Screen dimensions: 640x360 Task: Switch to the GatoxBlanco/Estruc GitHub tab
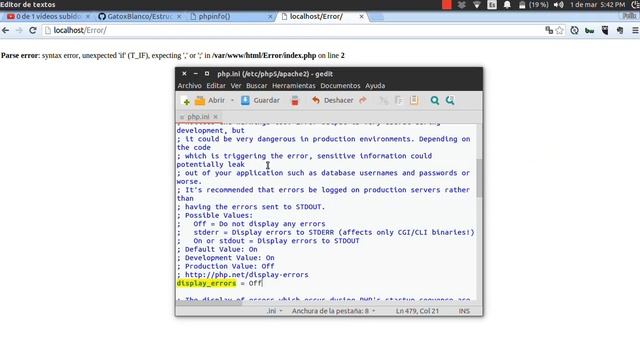pos(139,17)
